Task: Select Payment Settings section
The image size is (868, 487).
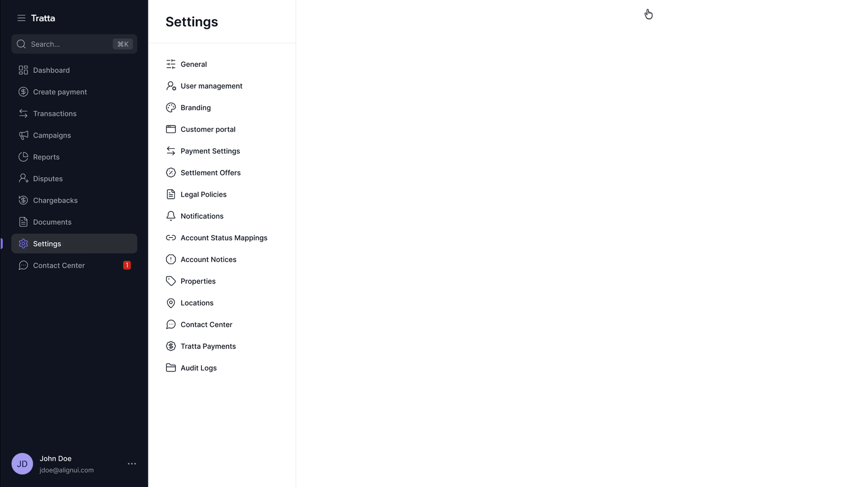Action: click(x=210, y=151)
